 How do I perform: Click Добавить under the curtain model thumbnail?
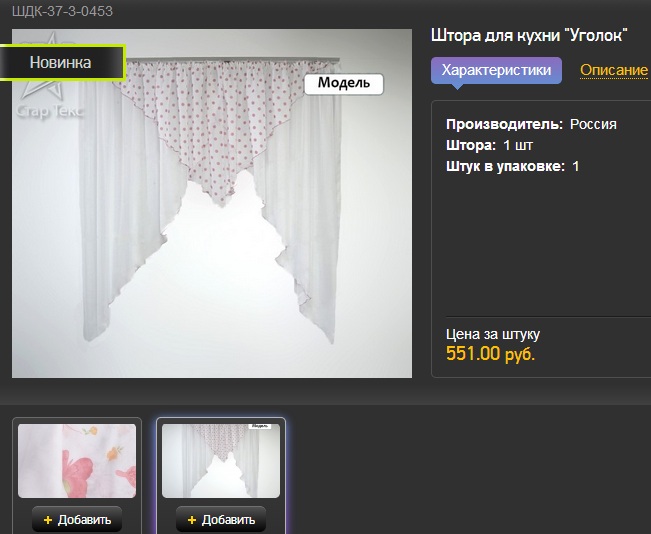tap(221, 519)
